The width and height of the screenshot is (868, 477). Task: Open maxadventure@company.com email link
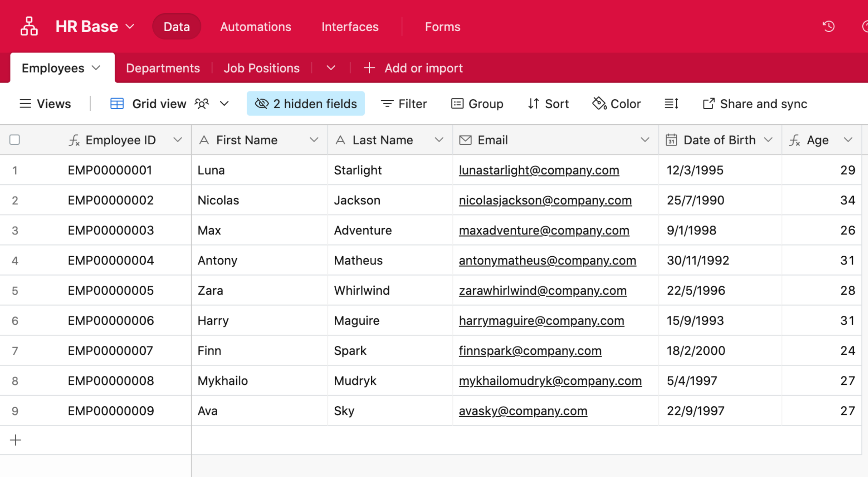tap(544, 231)
